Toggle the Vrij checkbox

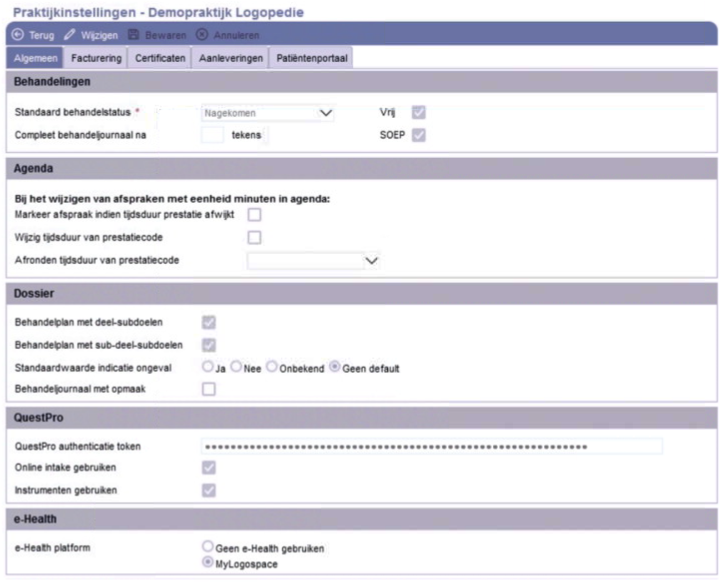tap(418, 113)
